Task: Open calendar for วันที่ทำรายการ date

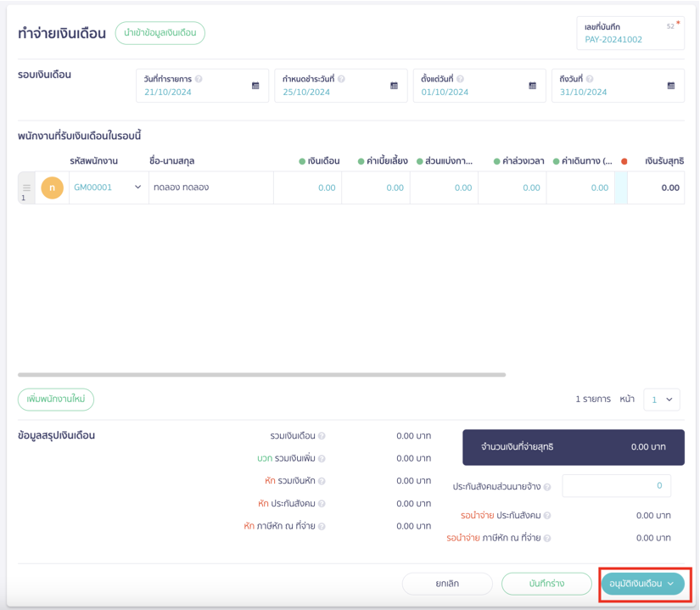Action: [255, 86]
